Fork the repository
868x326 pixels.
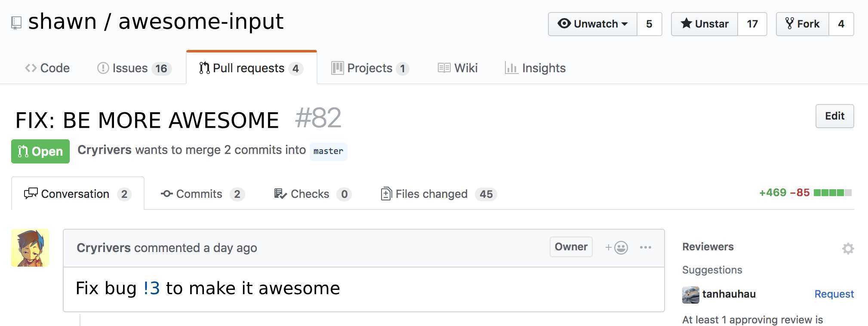click(803, 24)
